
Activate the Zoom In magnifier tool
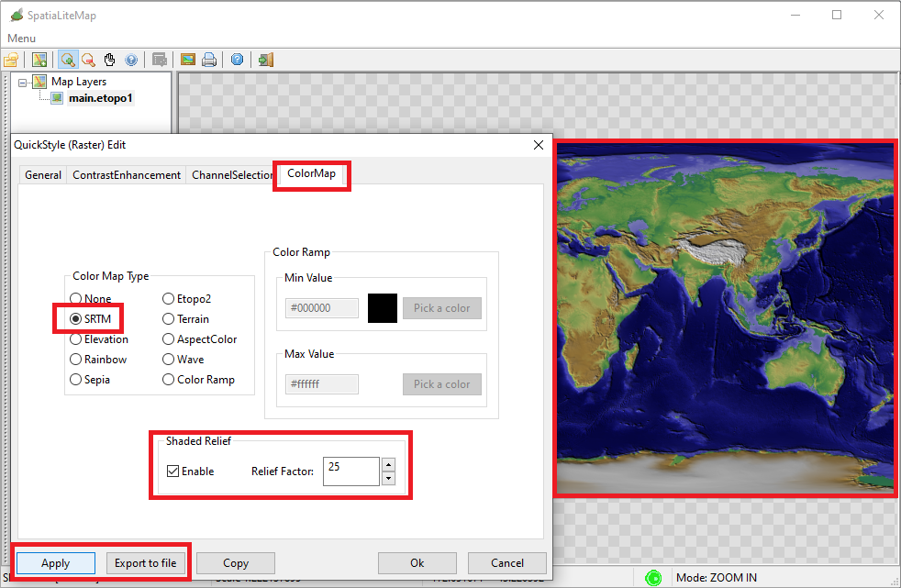pyautogui.click(x=68, y=60)
